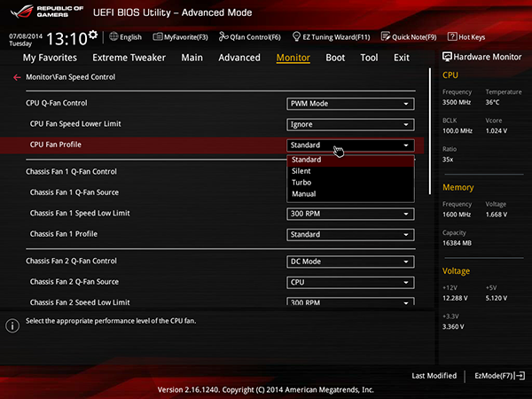Select Turbo fan profile option
Image resolution: width=532 pixels, height=399 pixels.
[350, 183]
